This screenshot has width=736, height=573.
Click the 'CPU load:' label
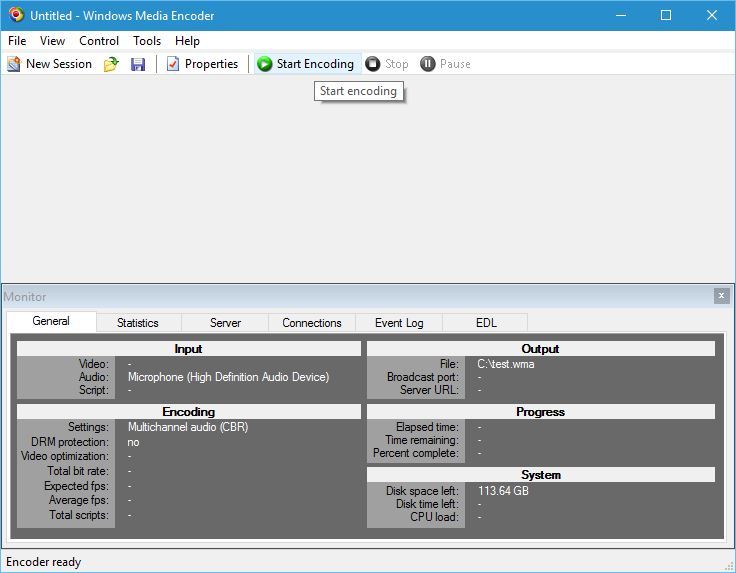click(x=434, y=517)
